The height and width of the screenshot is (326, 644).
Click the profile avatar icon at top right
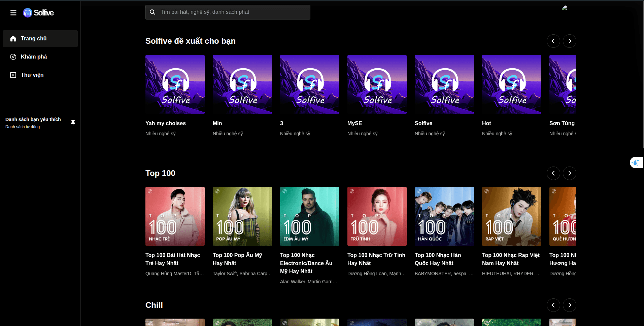click(565, 8)
